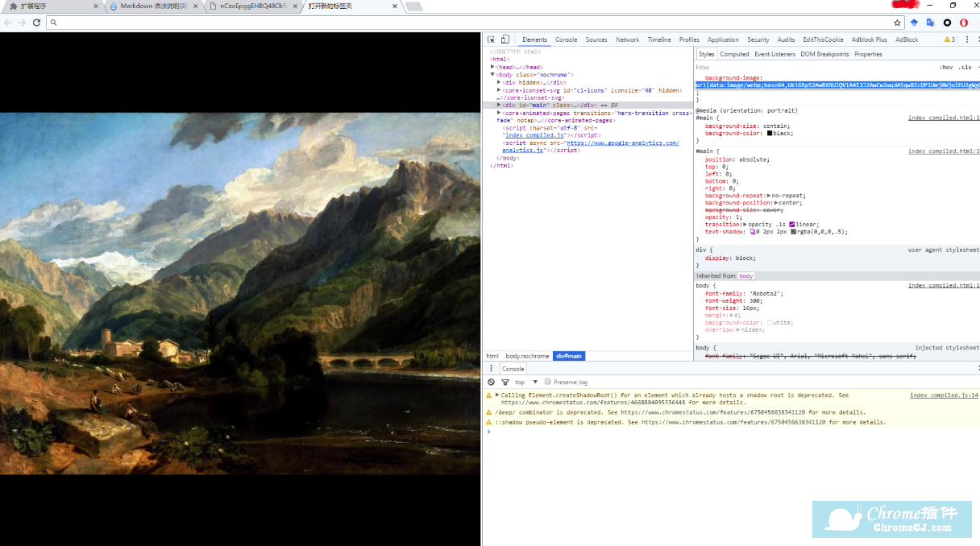Expand the transition property arrow
This screenshot has height=546, width=980.
[745, 225]
